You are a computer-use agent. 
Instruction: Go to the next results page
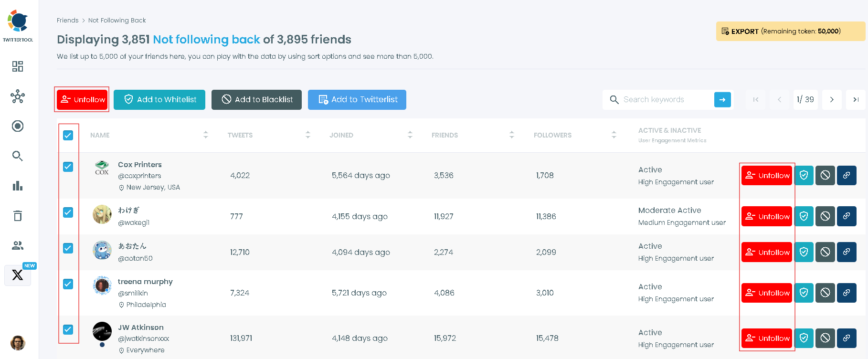pyautogui.click(x=832, y=100)
